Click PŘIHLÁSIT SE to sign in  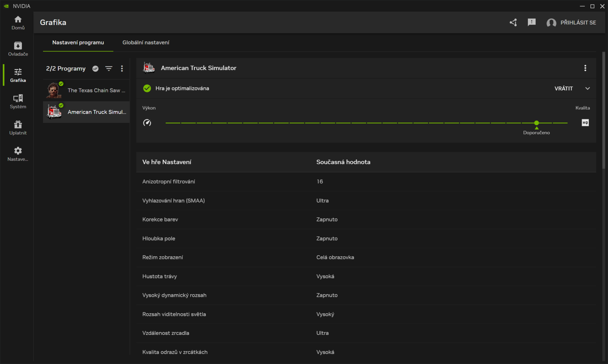click(x=578, y=23)
